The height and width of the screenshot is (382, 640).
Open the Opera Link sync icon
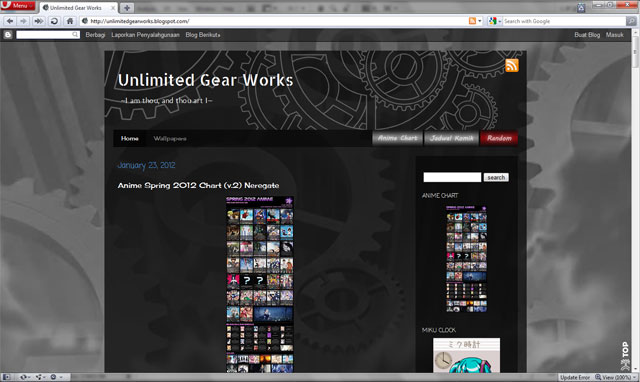(24, 377)
